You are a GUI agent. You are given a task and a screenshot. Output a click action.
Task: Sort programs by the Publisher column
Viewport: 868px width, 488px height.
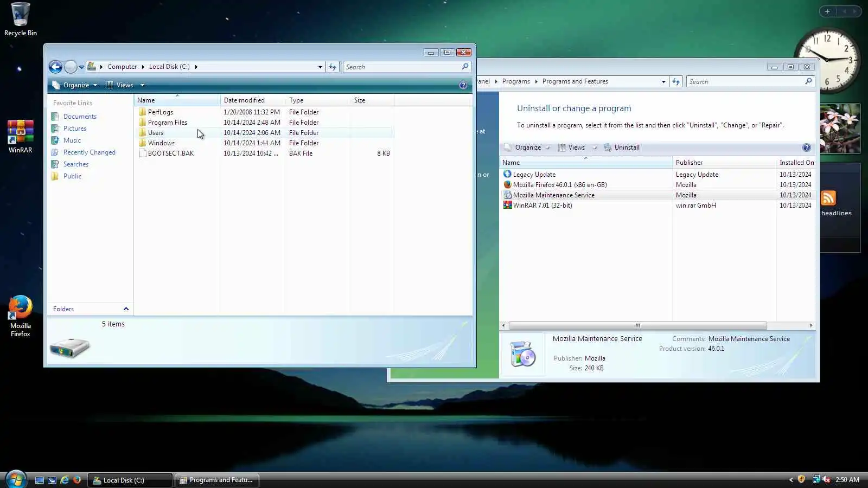click(x=724, y=163)
